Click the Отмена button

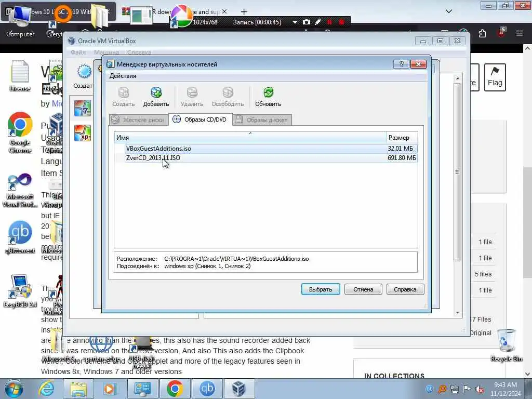coord(363,289)
